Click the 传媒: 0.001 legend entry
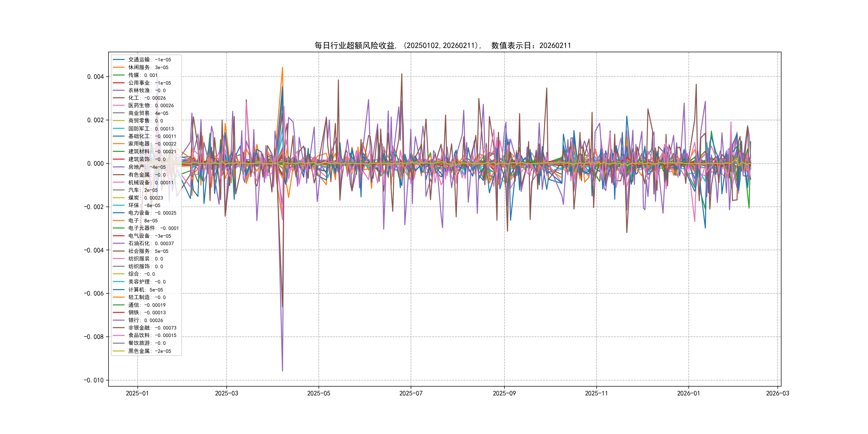The width and height of the screenshot is (868, 434). pyautogui.click(x=143, y=75)
